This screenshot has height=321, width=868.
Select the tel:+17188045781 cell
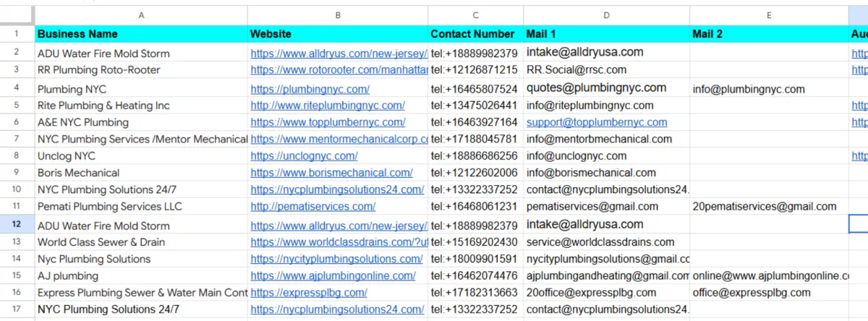pos(476,139)
